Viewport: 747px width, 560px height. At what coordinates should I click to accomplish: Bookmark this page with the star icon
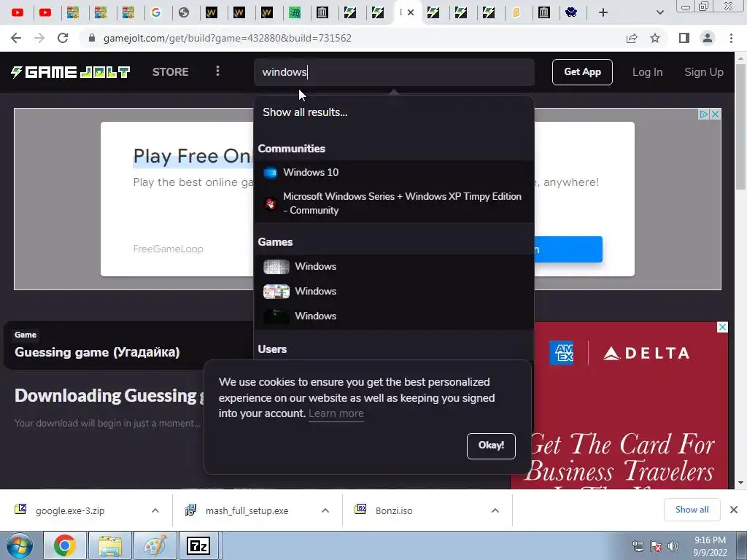point(655,38)
